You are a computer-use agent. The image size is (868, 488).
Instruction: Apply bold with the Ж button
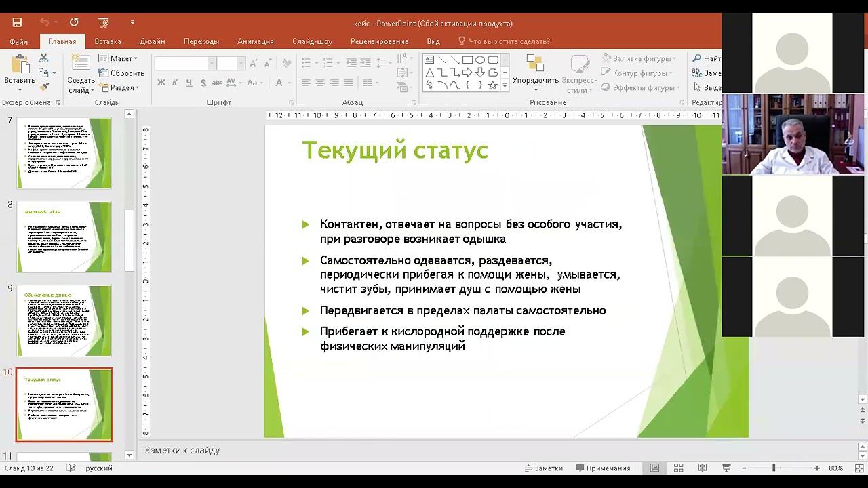[161, 83]
